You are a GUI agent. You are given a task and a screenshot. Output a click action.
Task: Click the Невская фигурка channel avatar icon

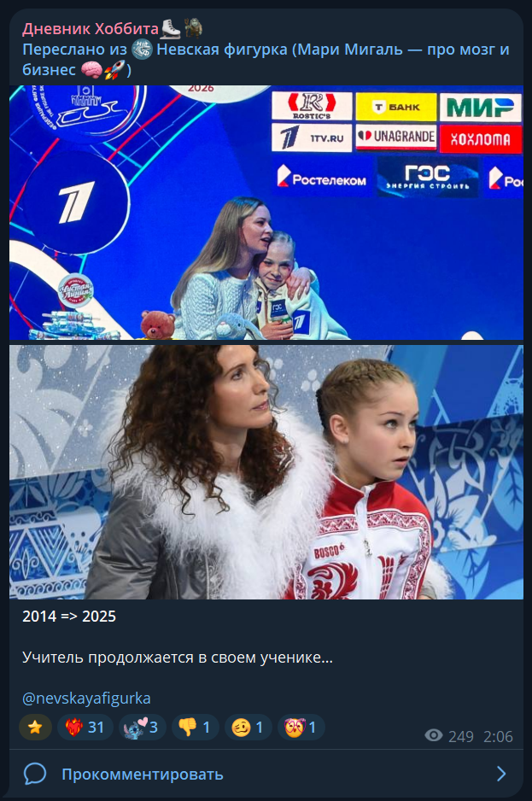pos(142,50)
